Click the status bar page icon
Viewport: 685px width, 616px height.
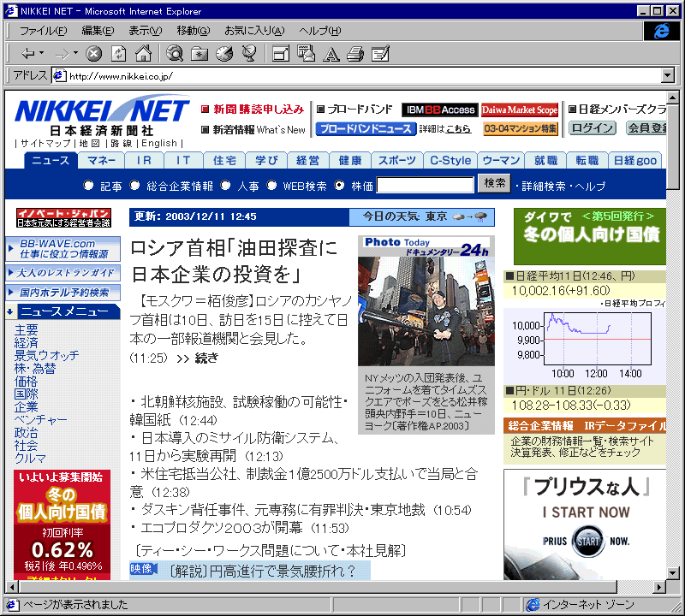[12, 605]
